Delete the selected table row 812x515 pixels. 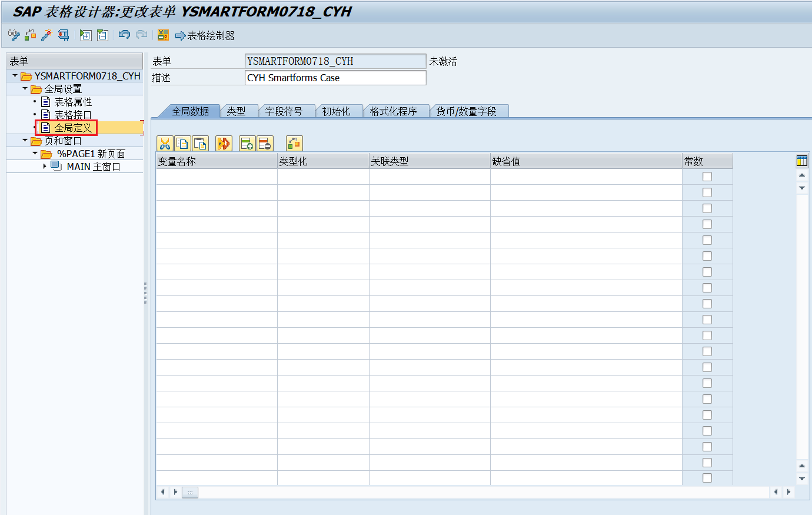pos(265,143)
